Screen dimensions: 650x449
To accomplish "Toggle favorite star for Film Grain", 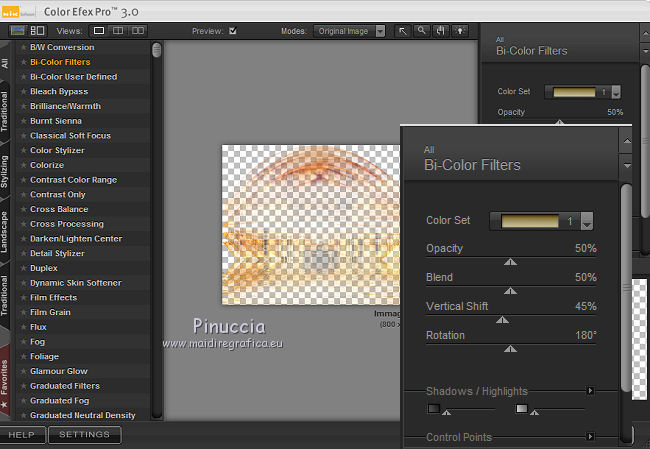I will [23, 312].
